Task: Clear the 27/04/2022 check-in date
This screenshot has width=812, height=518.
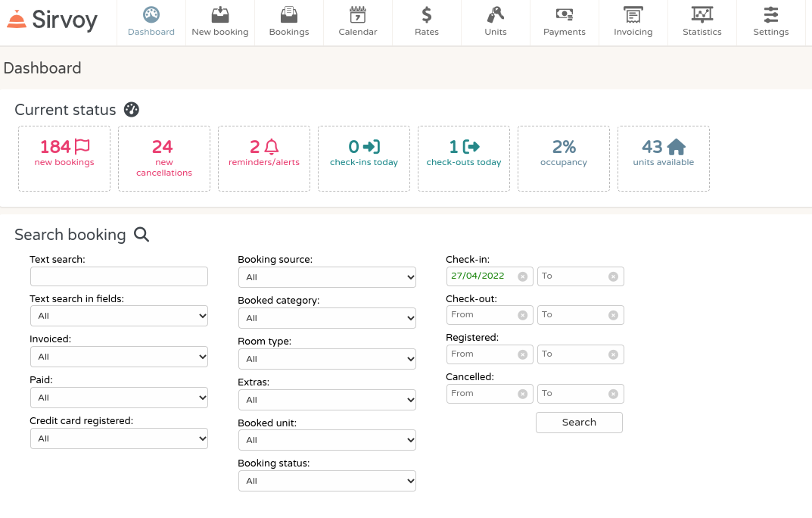Action: coord(522,276)
